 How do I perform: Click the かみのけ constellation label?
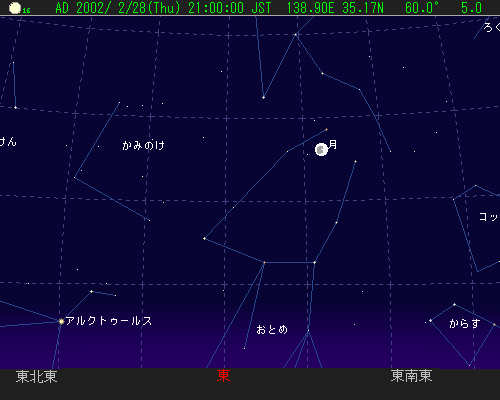pos(143,145)
